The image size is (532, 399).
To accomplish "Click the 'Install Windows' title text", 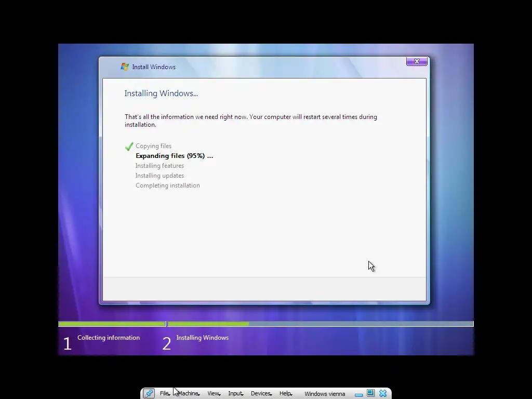I will [154, 67].
